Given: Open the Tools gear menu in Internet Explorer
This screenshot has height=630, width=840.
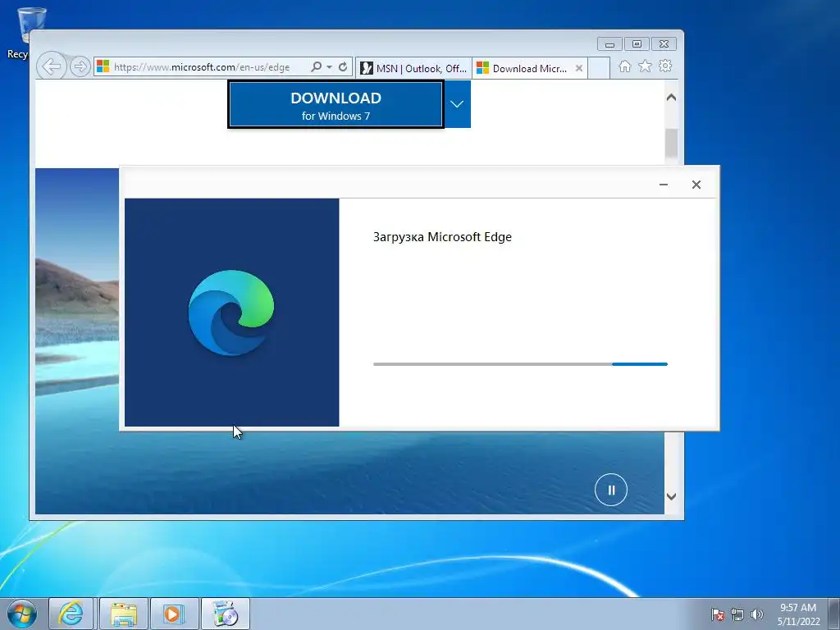Looking at the screenshot, I should (x=665, y=66).
